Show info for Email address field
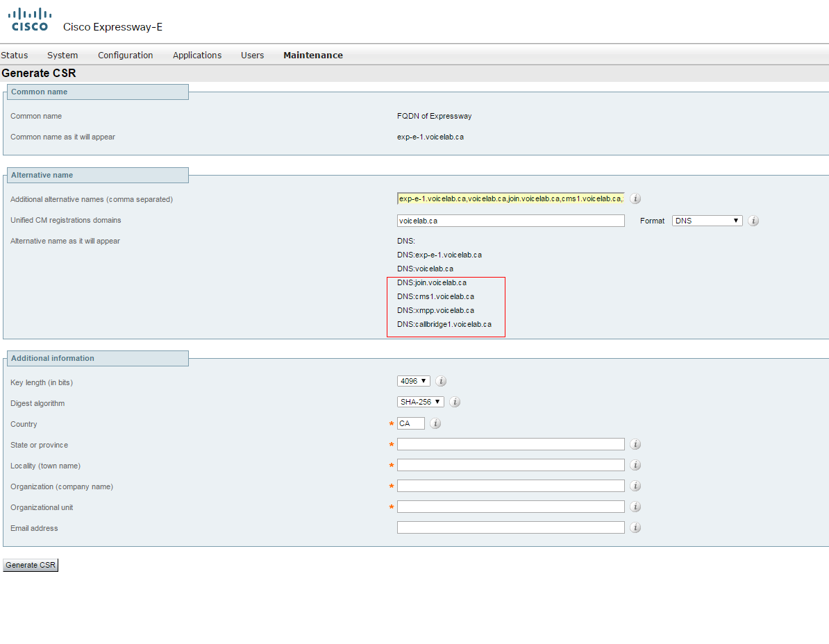This screenshot has height=644, width=829. (x=635, y=527)
